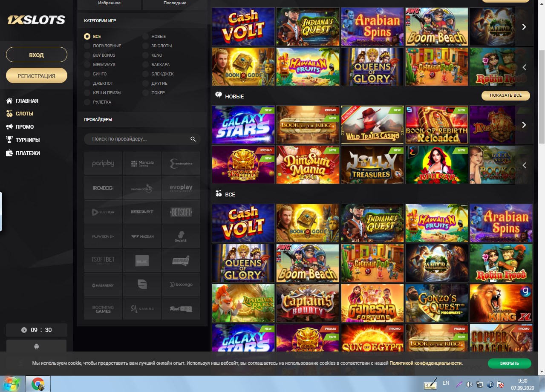Open the Gonzo's Quest Megaways thumbnail
Viewport: 545px width, 392px height.
pos(437,303)
